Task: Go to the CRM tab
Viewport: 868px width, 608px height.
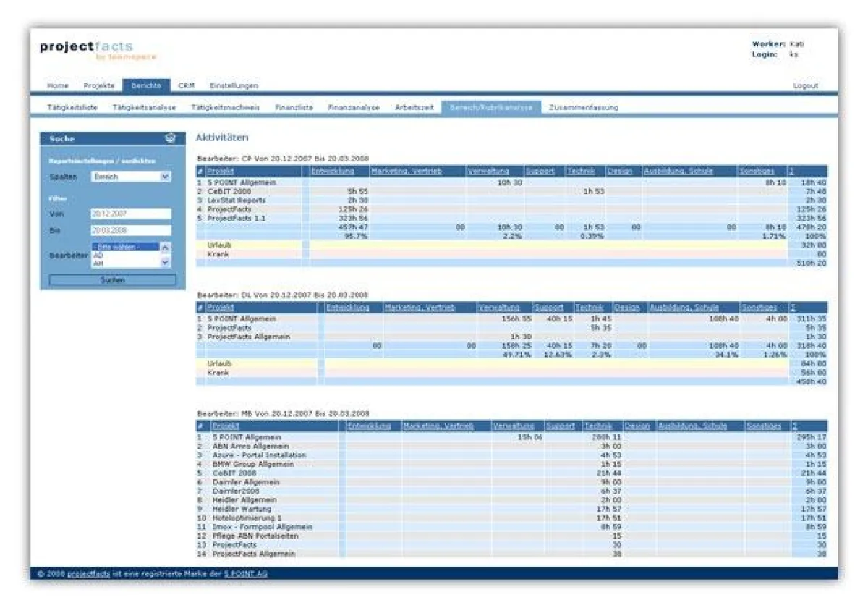Action: [x=186, y=85]
